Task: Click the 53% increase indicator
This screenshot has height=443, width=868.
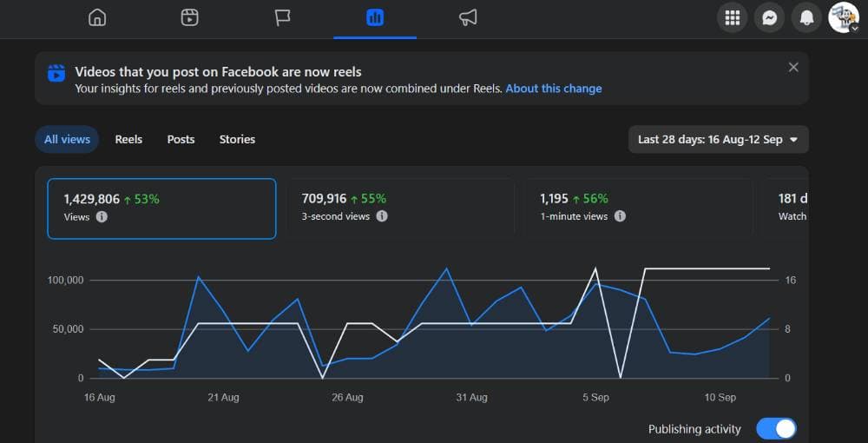Action: pos(141,199)
